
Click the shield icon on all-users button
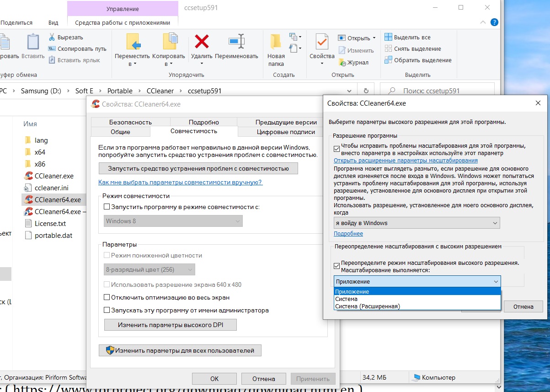pyautogui.click(x=110, y=350)
